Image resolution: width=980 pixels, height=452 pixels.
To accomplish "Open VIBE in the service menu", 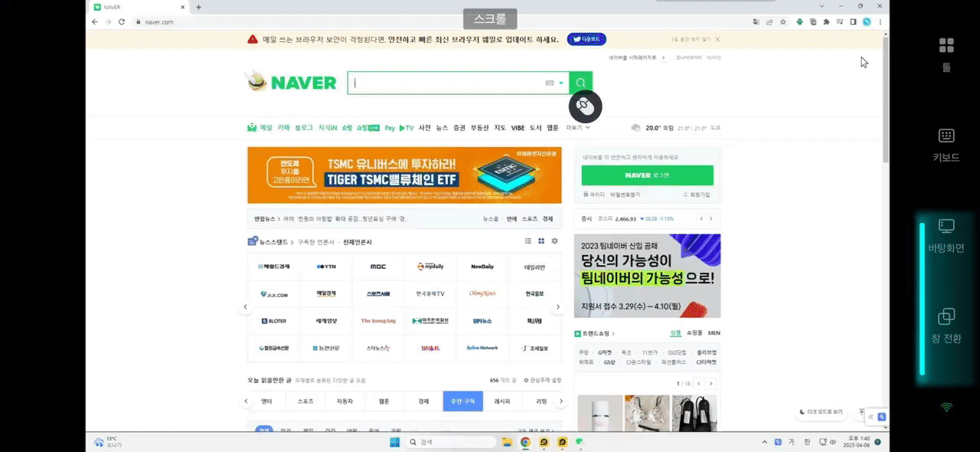I will [518, 128].
